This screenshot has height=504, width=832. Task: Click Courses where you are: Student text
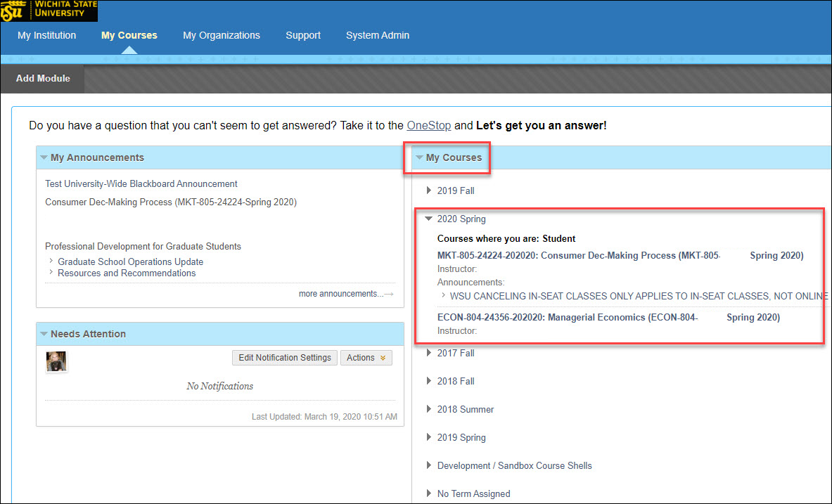coord(506,239)
